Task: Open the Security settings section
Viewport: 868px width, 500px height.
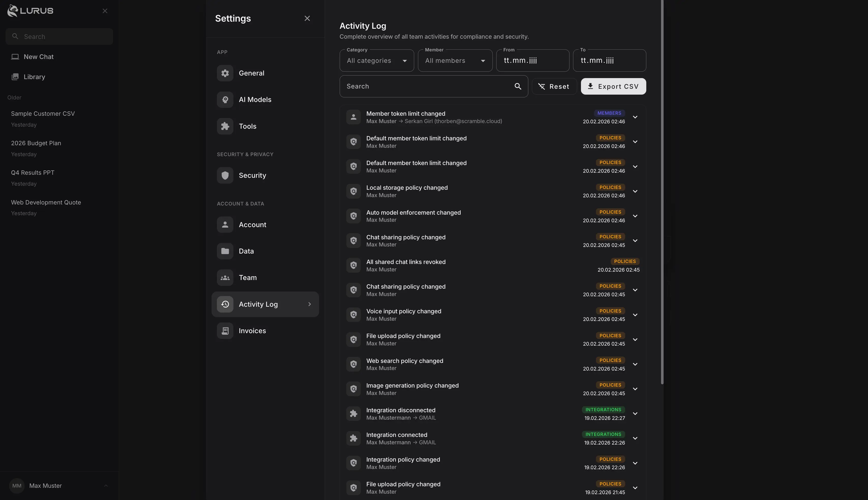Action: [252, 175]
